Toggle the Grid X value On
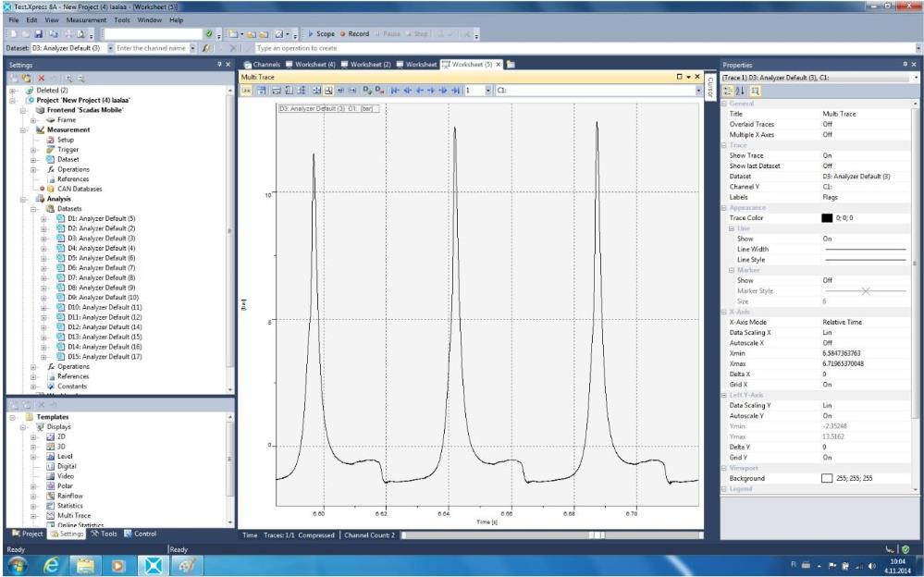This screenshot has width=924, height=577. click(x=828, y=385)
